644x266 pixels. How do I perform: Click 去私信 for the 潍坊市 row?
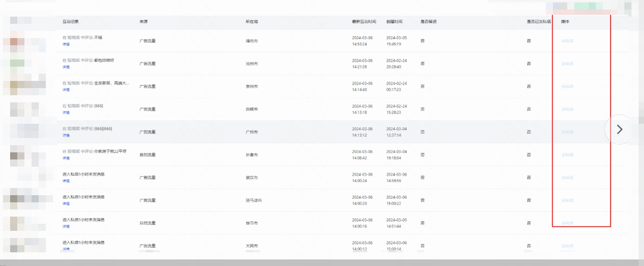point(567,40)
